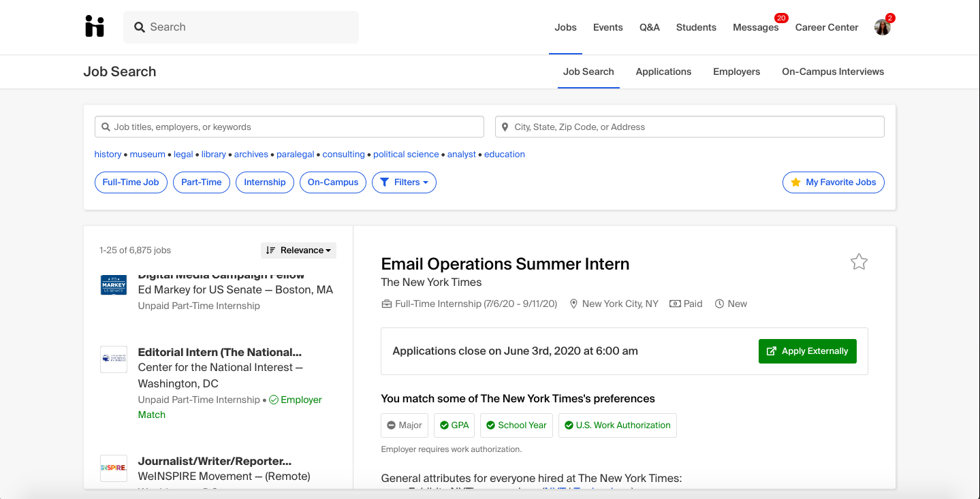The width and height of the screenshot is (980, 499).
Task: Open the Editorial Intern (The National... listing
Action: click(x=220, y=353)
